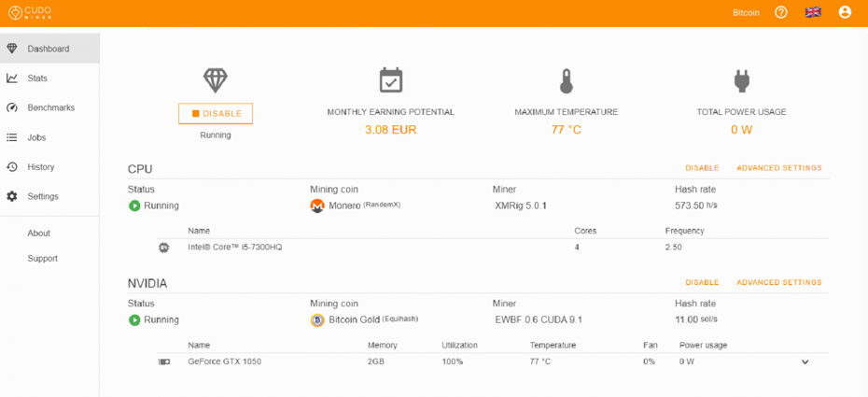
Task: Click the Jobs list sidebar icon
Action: pos(11,137)
